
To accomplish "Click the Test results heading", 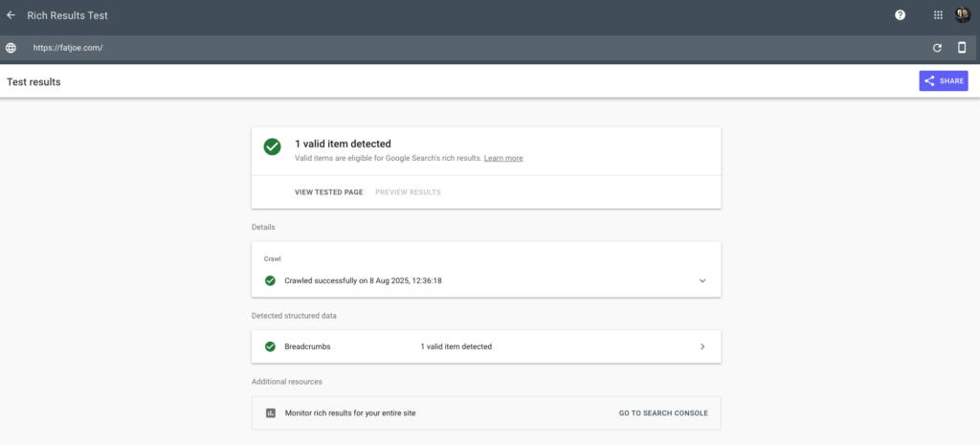I will (x=33, y=82).
